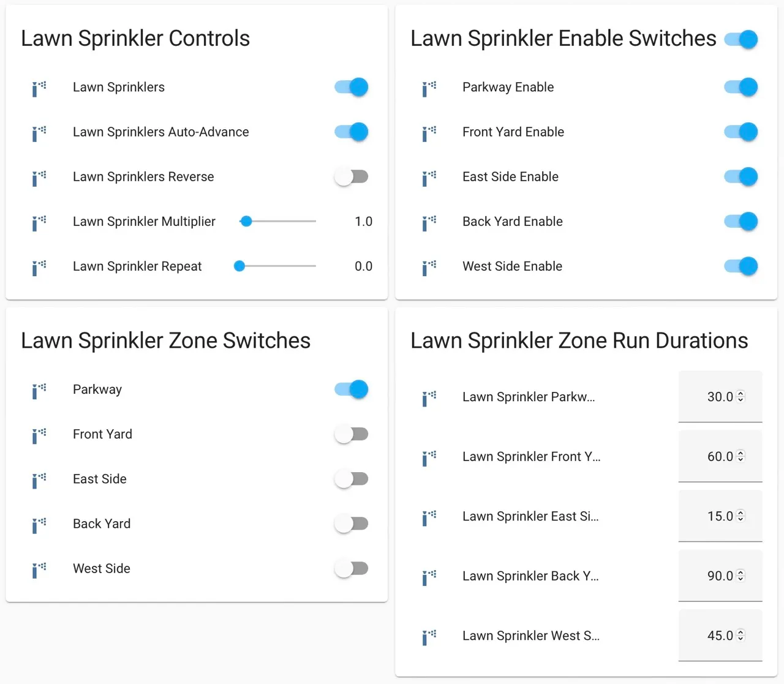This screenshot has width=784, height=684.
Task: Click the stepper arrows on West Side duration
Action: [x=741, y=636]
